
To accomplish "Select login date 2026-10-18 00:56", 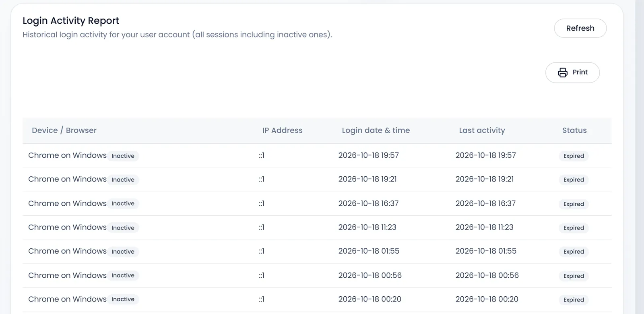I will (370, 275).
